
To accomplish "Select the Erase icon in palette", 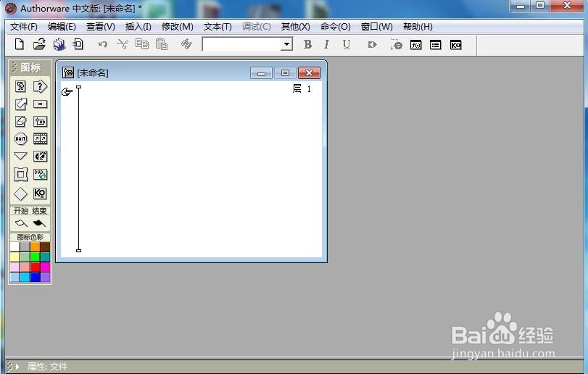I will point(20,122).
